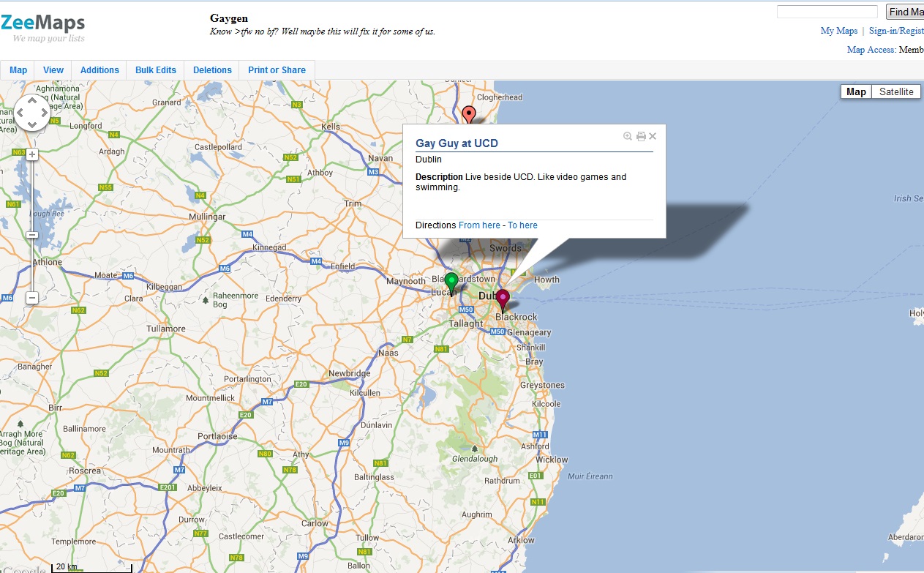This screenshot has height=573, width=924.
Task: Open the Map menu
Action: [18, 70]
